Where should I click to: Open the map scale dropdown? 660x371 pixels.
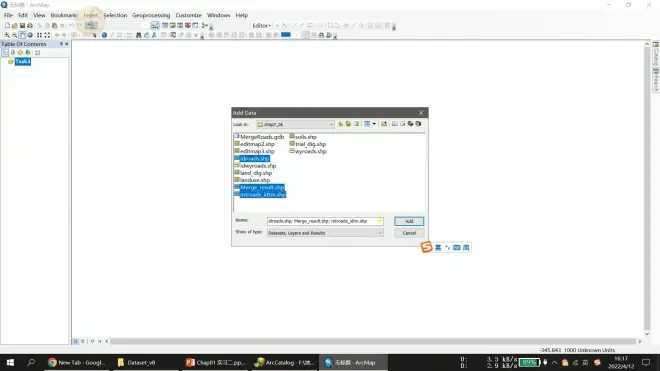pyautogui.click(x=145, y=26)
